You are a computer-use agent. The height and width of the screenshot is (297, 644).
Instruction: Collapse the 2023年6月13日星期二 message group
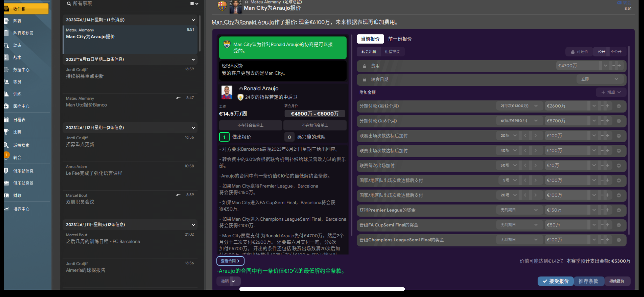click(x=193, y=59)
